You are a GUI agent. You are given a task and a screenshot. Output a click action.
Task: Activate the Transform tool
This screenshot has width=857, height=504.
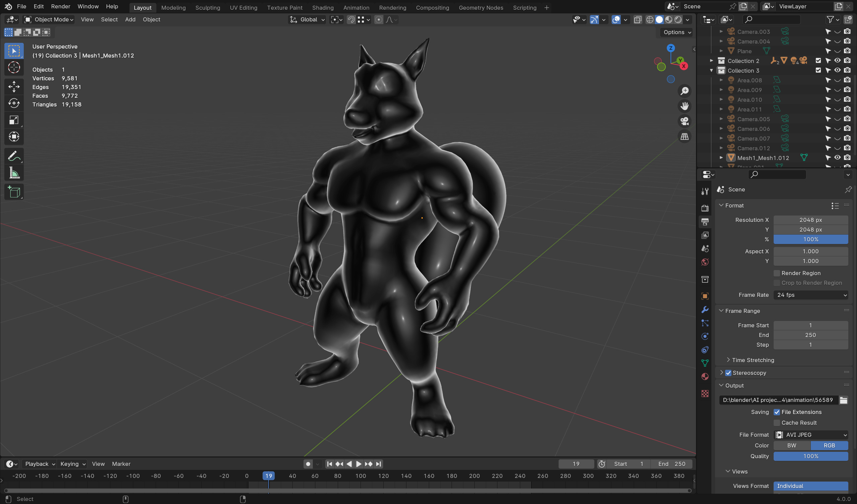(x=14, y=137)
